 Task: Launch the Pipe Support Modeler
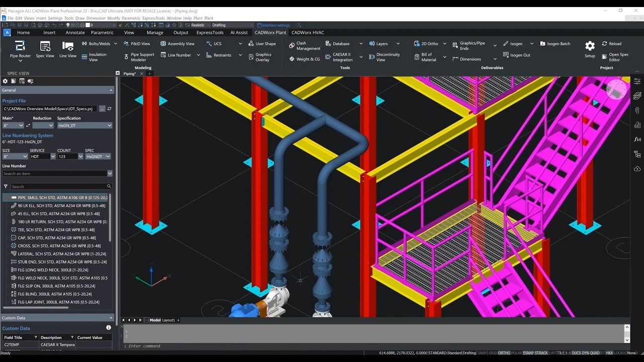tap(138, 57)
